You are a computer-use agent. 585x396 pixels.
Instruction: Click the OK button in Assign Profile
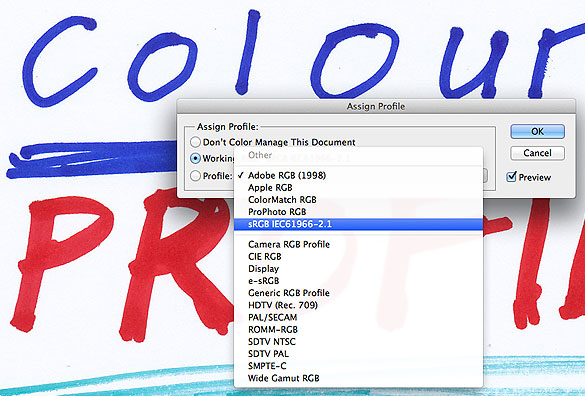pyautogui.click(x=537, y=131)
